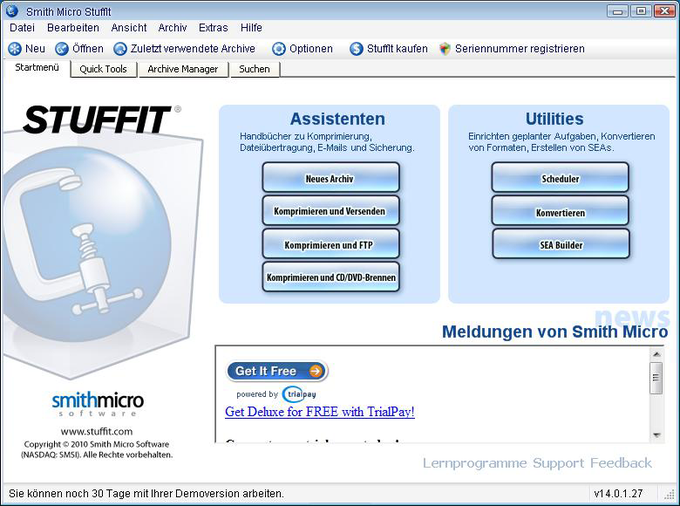Image resolution: width=680 pixels, height=506 pixels.
Task: Click Seriennummer registrieren toolbar label
Action: coord(520,49)
